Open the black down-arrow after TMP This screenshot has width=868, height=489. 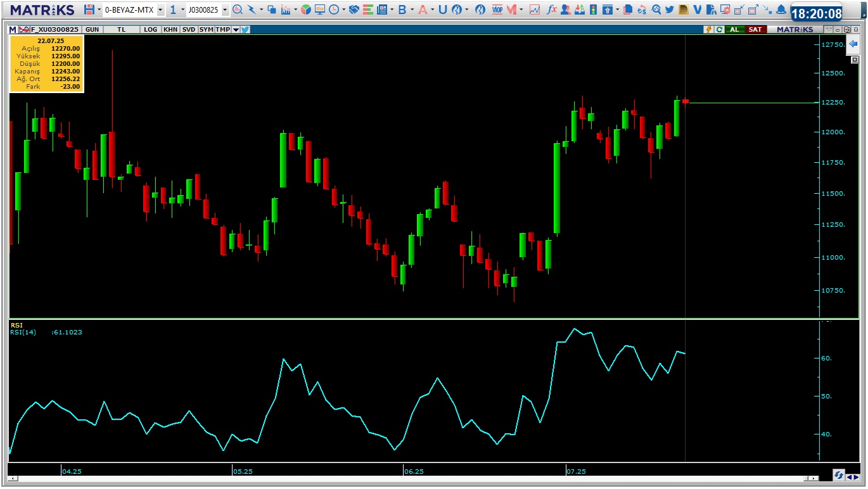[x=236, y=30]
